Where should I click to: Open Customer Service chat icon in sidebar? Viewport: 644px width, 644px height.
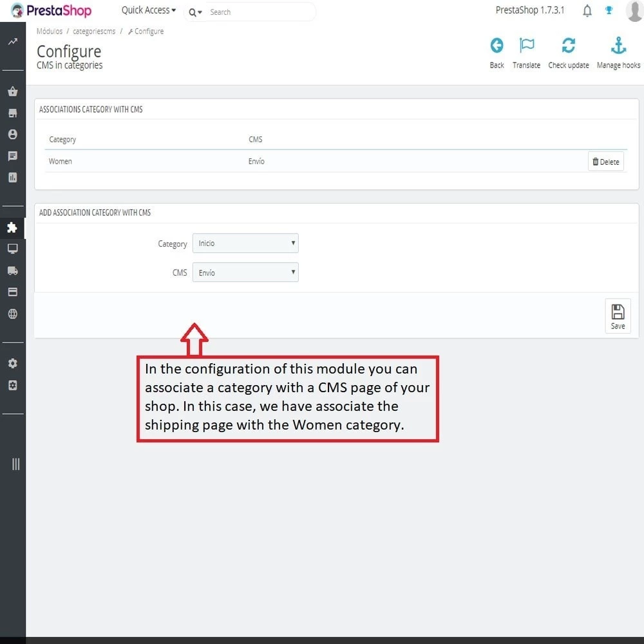coord(13,156)
